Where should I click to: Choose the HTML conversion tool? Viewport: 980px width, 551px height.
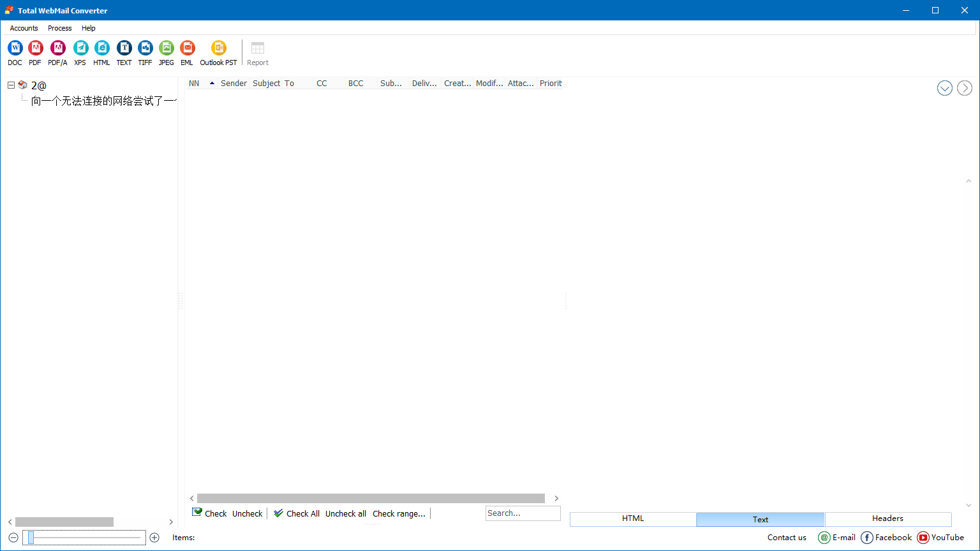[101, 53]
